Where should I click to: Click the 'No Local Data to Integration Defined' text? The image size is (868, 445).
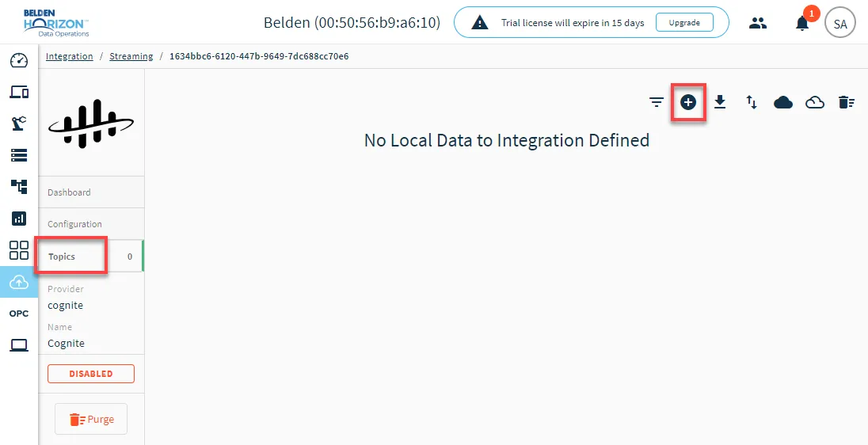click(507, 140)
